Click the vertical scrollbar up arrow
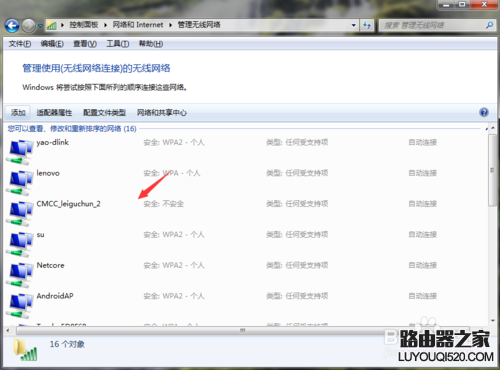500x370 pixels. (x=493, y=128)
